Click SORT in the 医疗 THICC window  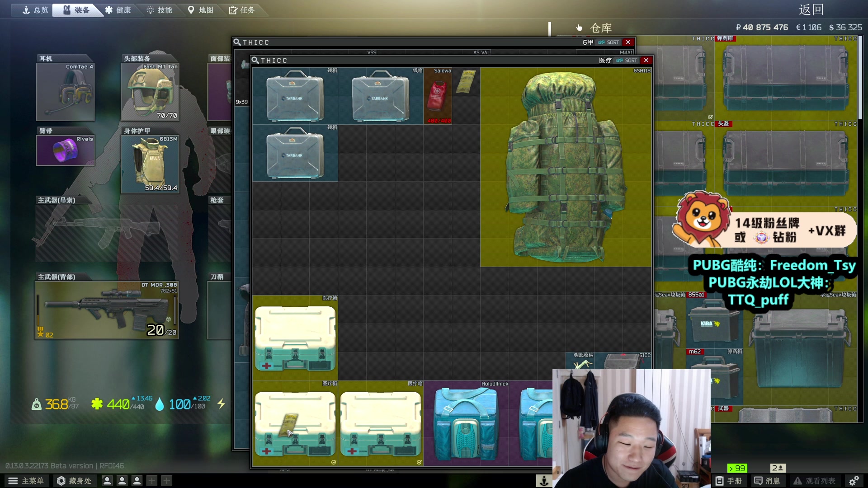[627, 60]
